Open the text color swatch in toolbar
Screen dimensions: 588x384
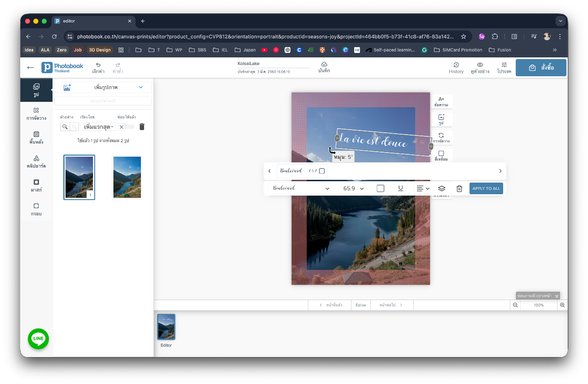(380, 188)
